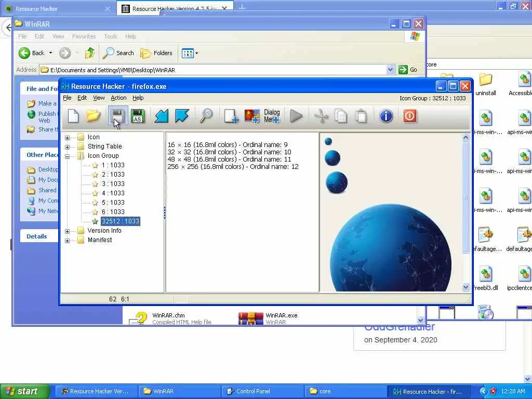Screen dimensions: 532x399
Task: Click the blue info circle icon
Action: [x=386, y=116]
